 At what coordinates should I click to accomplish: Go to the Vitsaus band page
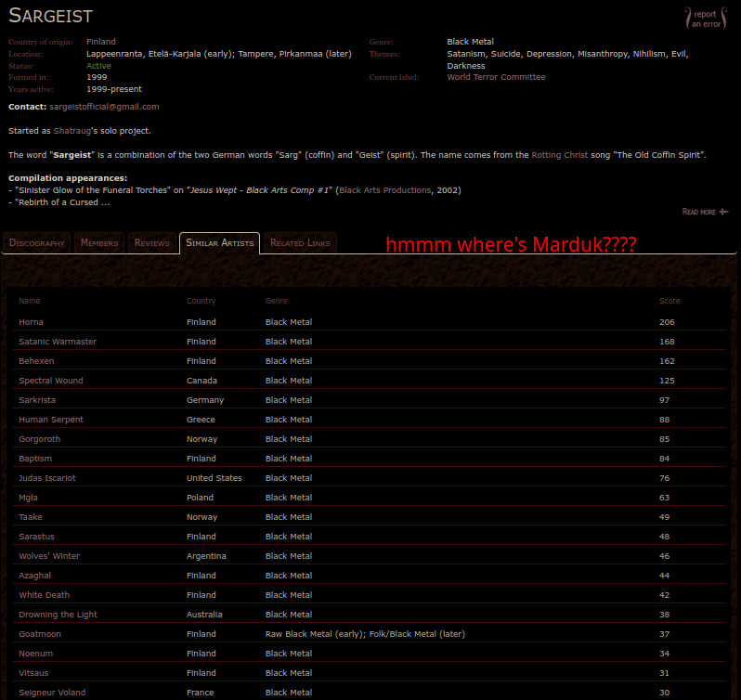click(x=33, y=673)
